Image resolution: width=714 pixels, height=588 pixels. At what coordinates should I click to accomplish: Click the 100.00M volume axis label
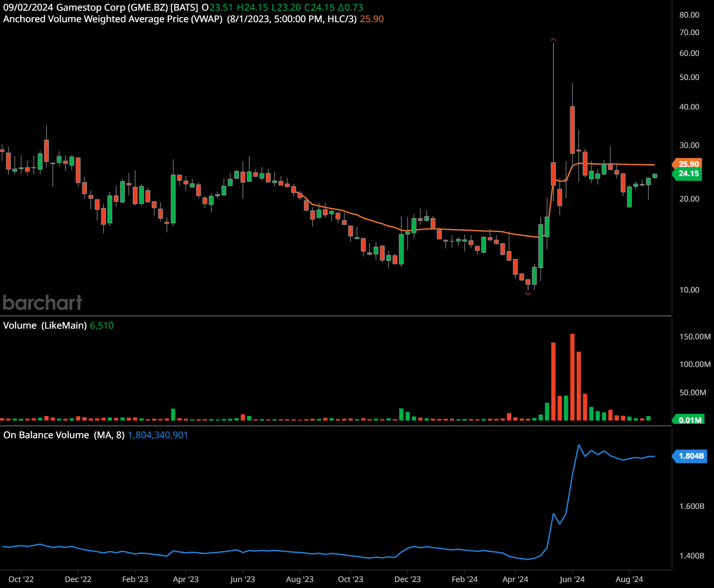(x=695, y=364)
